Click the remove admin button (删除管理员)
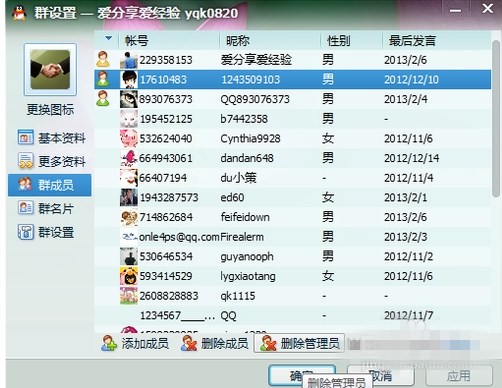Viewport: 502px width, 388px height. pos(299,343)
